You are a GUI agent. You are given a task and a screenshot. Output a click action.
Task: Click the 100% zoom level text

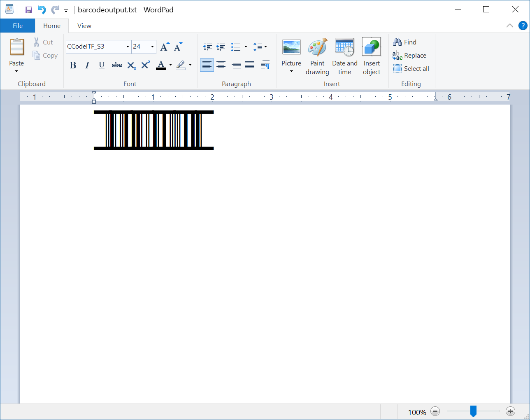point(417,412)
